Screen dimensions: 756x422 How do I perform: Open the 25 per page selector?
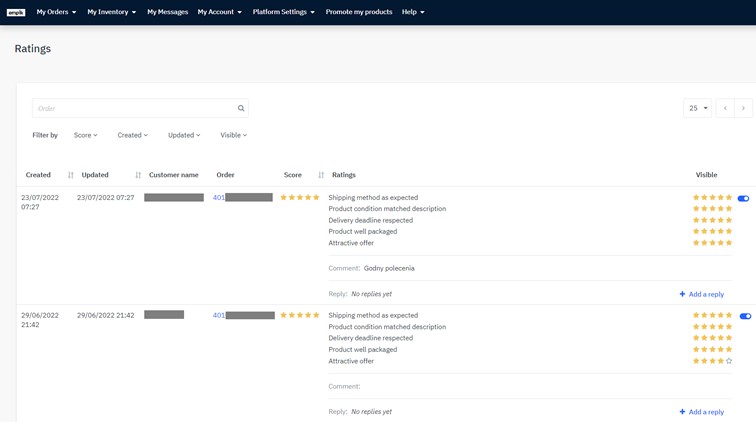click(697, 108)
